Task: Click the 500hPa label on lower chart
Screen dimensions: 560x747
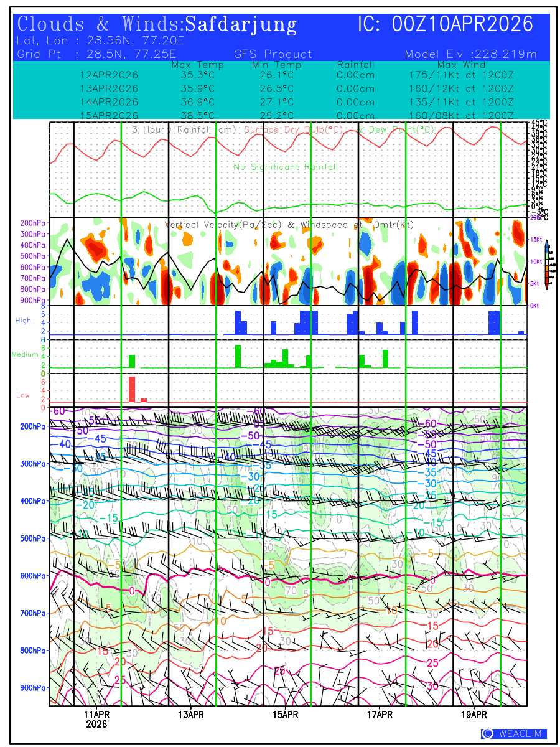Action: tap(31, 538)
